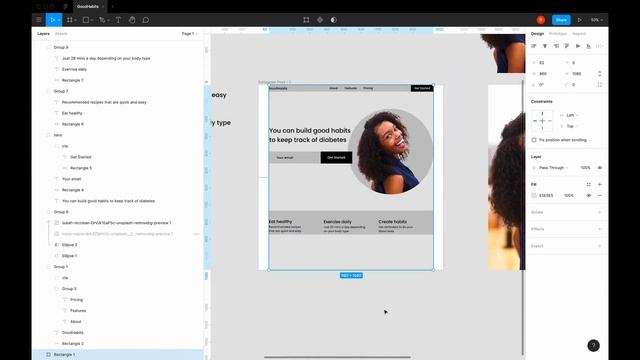Select the Rectangle shape tool
Viewport: 640px width, 360px height.
point(86,20)
